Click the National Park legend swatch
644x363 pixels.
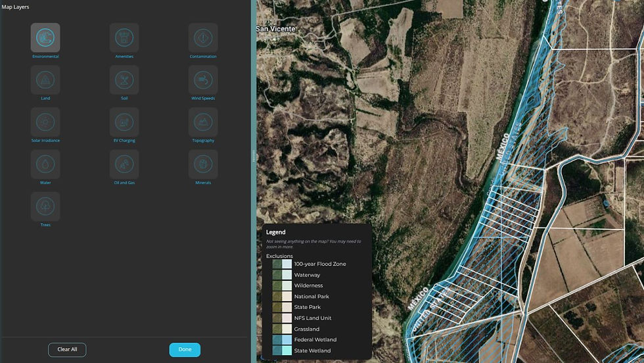click(x=282, y=297)
